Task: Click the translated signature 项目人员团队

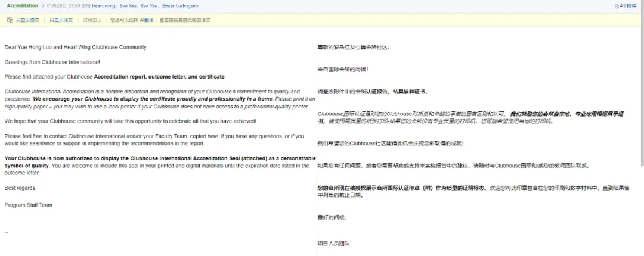Action: [x=333, y=243]
